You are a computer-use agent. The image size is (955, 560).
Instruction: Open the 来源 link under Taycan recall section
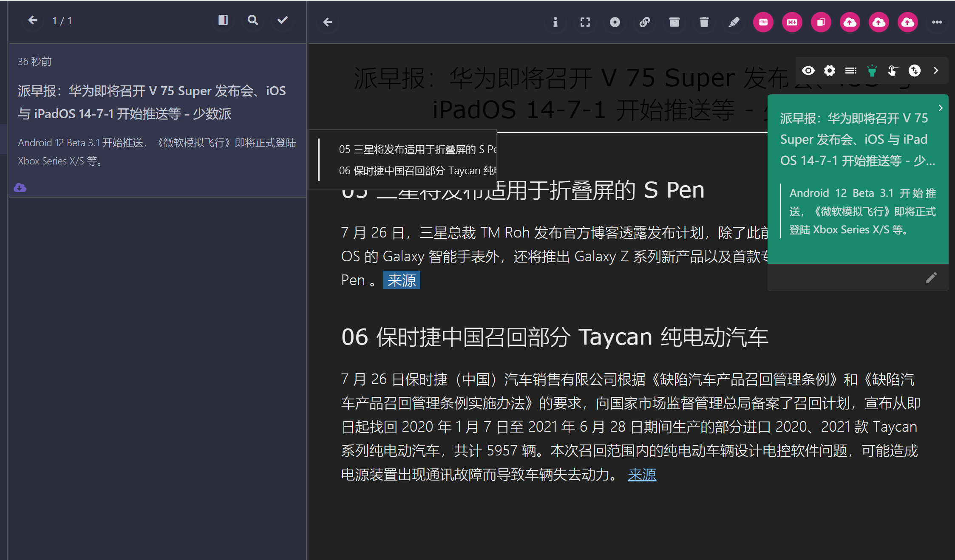coord(642,475)
